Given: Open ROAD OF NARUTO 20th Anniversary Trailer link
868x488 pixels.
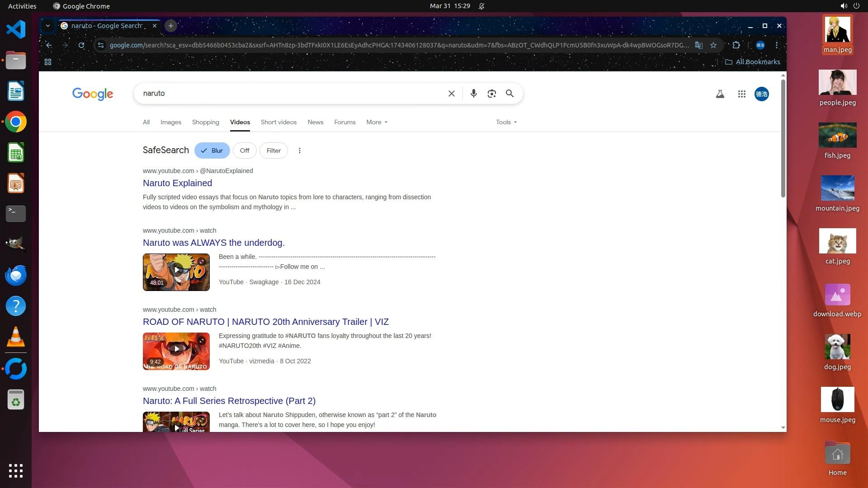Looking at the screenshot, I should (x=265, y=322).
